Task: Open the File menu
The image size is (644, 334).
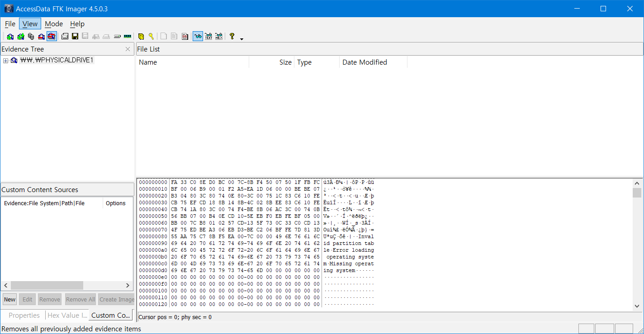Action: click(10, 24)
